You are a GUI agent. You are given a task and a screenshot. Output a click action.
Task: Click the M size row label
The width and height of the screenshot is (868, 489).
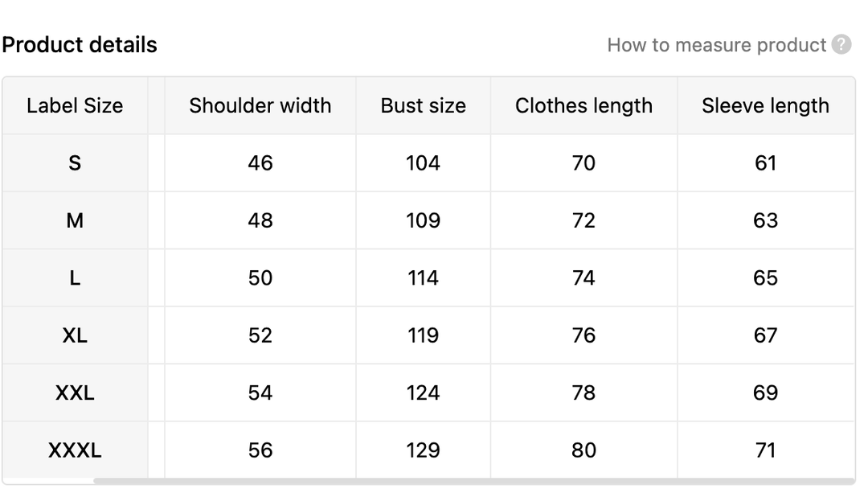point(75,220)
